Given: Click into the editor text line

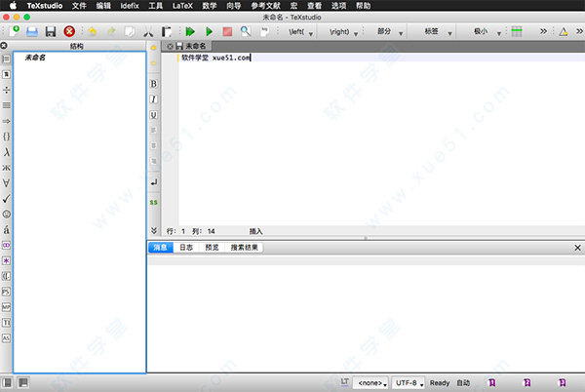Looking at the screenshot, I should tap(381, 58).
